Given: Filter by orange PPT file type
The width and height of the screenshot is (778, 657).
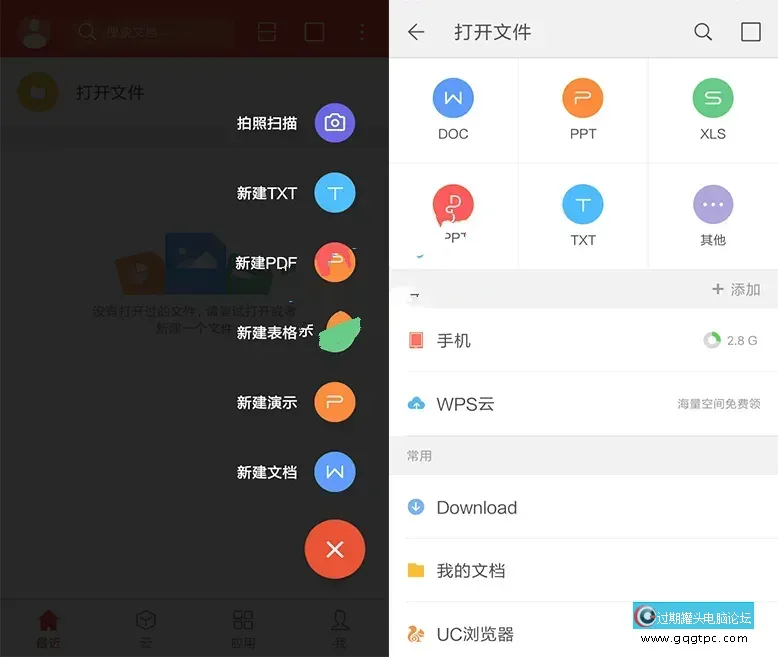Looking at the screenshot, I should (x=583, y=110).
